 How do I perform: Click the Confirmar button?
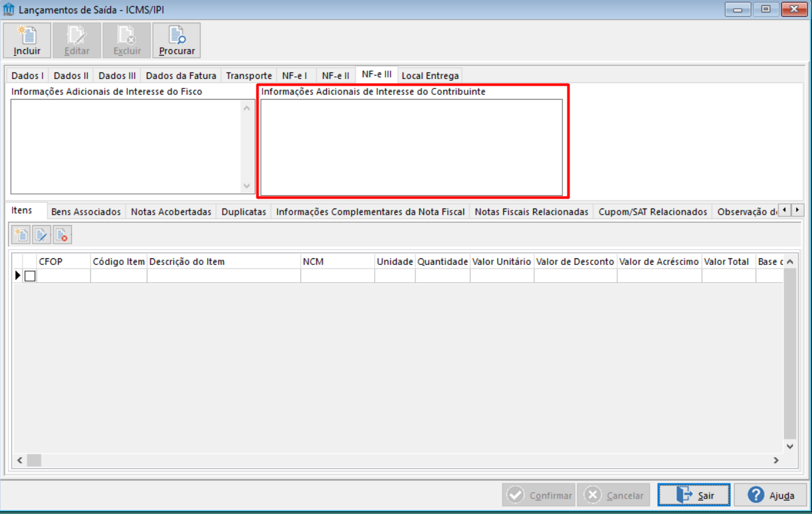point(540,495)
